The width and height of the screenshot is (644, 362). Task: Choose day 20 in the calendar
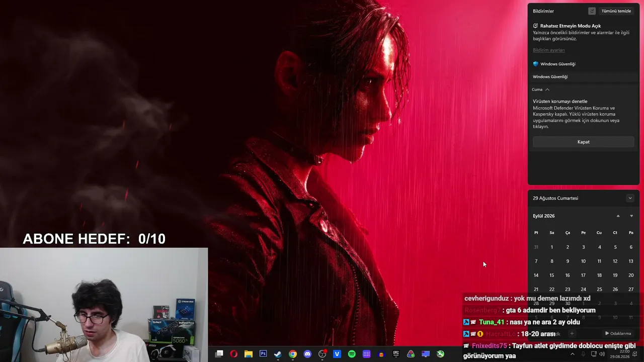pos(631,276)
